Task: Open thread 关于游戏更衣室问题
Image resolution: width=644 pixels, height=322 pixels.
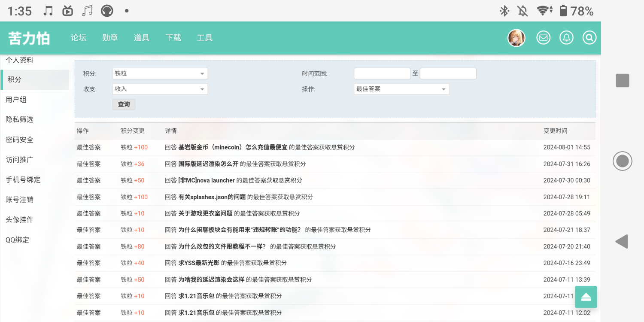Action: (205, 213)
